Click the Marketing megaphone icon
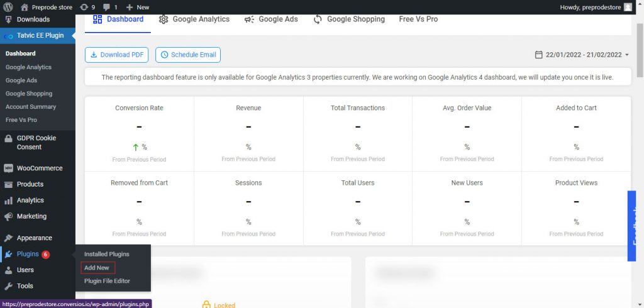 click(x=8, y=216)
